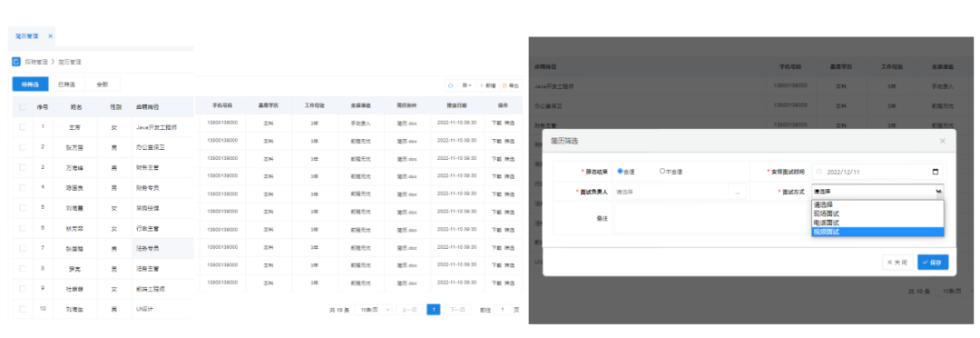Switch to the 待筛选 tab

point(31,84)
